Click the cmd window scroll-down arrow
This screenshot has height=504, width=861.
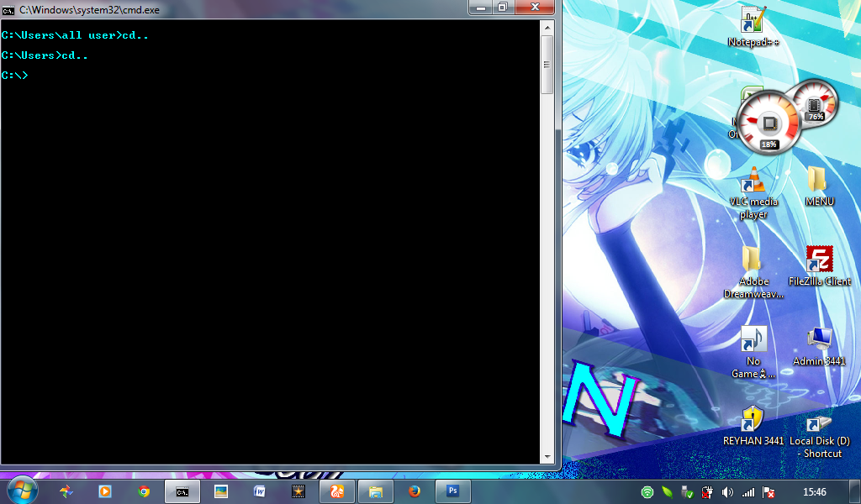pos(547,456)
